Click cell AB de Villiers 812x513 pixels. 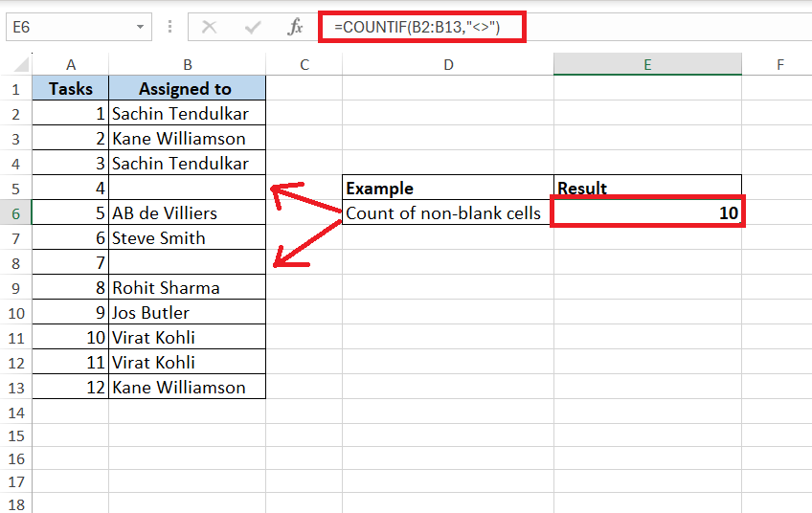coord(188,212)
